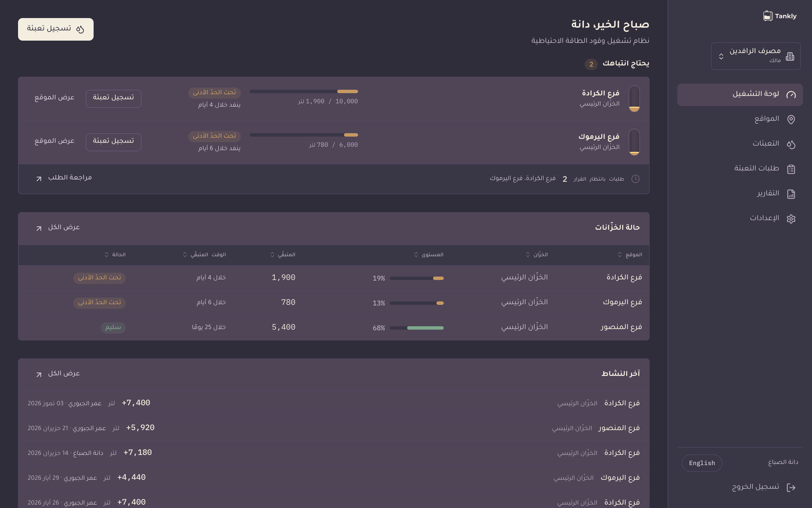Click تسجيل تعبئة for فرع اليرموك alert

pos(113,142)
